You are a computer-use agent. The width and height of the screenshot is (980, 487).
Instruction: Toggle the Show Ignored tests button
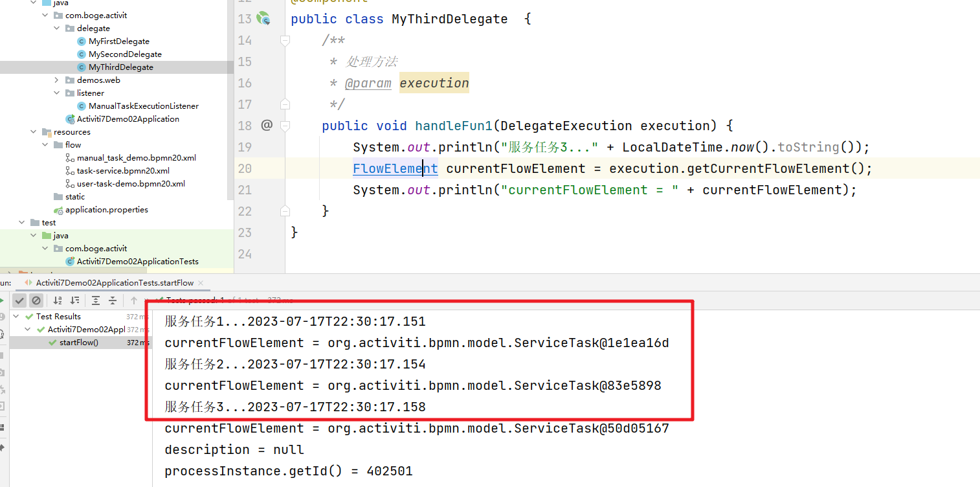[x=36, y=300]
